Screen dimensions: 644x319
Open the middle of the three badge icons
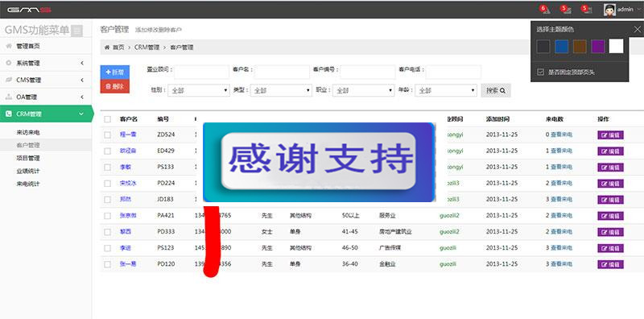coord(566,10)
